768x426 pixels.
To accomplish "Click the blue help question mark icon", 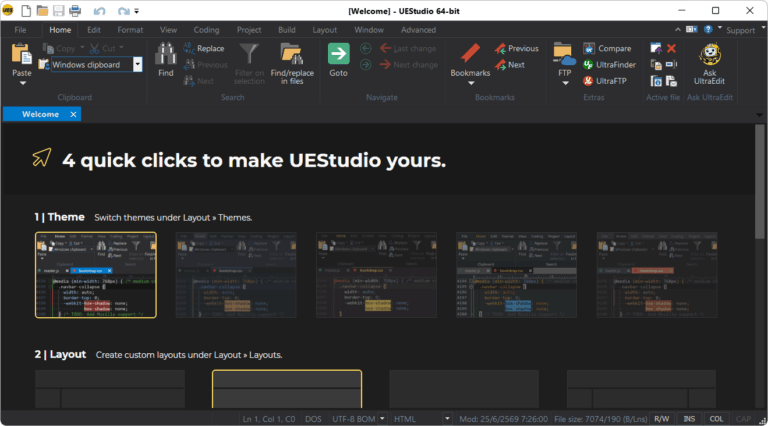I will 708,29.
